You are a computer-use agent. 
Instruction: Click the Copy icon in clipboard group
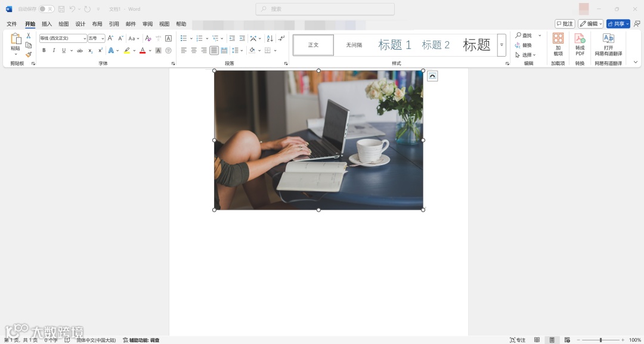click(x=29, y=45)
